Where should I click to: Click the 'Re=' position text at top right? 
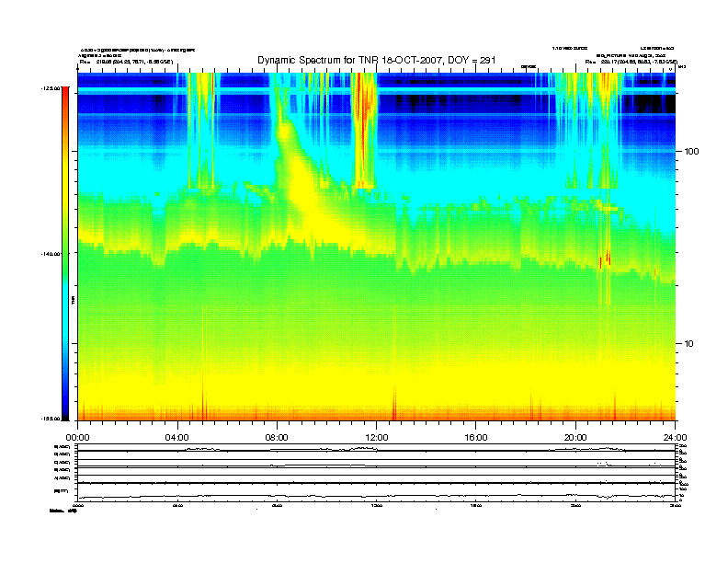(x=631, y=62)
